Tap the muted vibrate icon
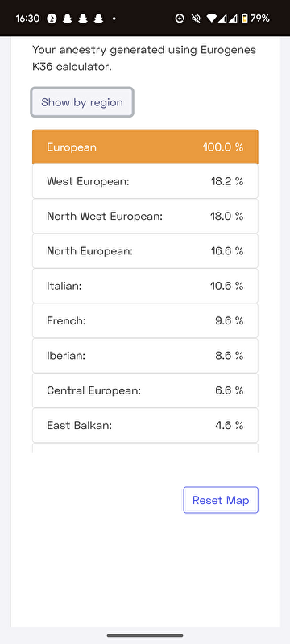Screen dimensions: 290x644 (196, 19)
